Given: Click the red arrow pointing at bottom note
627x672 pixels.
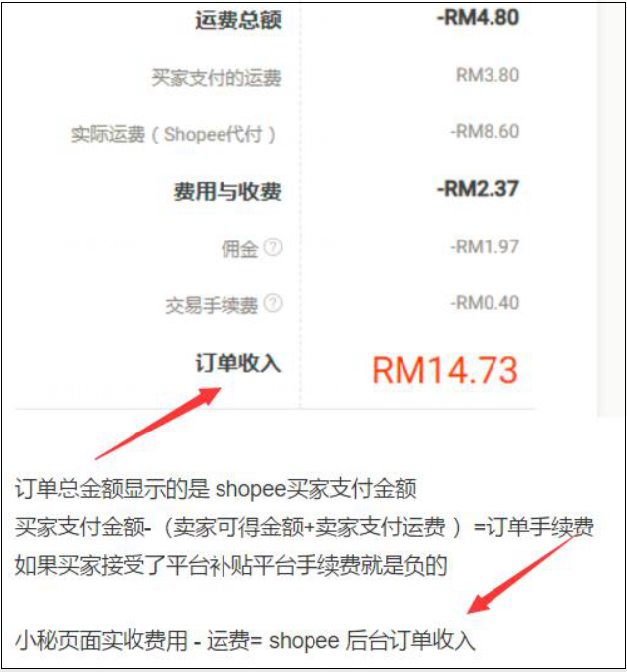Looking at the screenshot, I should click(521, 574).
